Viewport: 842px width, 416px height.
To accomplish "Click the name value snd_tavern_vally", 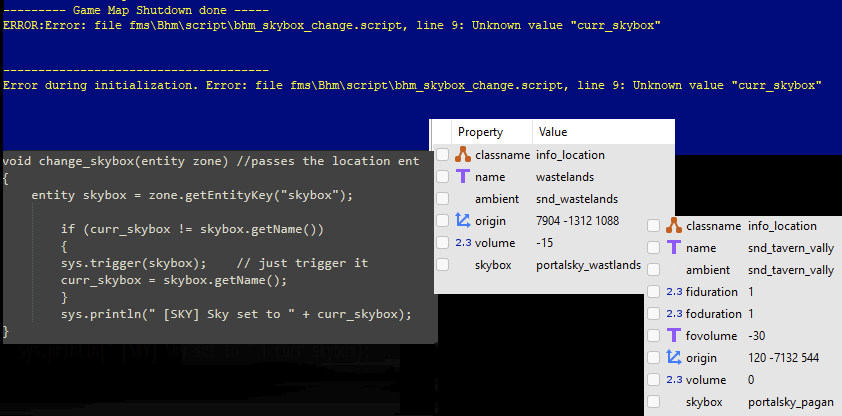I will tap(790, 248).
